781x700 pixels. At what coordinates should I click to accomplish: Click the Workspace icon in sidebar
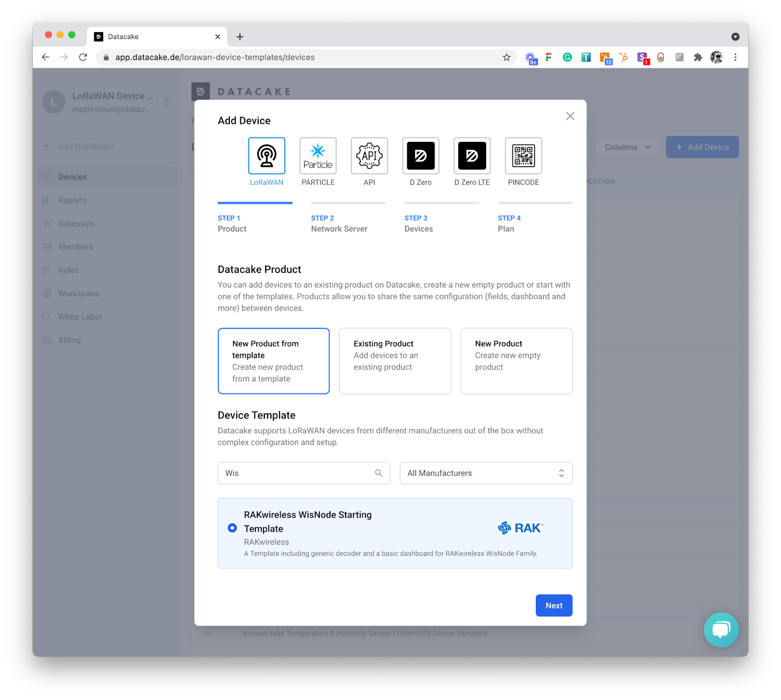pos(47,294)
